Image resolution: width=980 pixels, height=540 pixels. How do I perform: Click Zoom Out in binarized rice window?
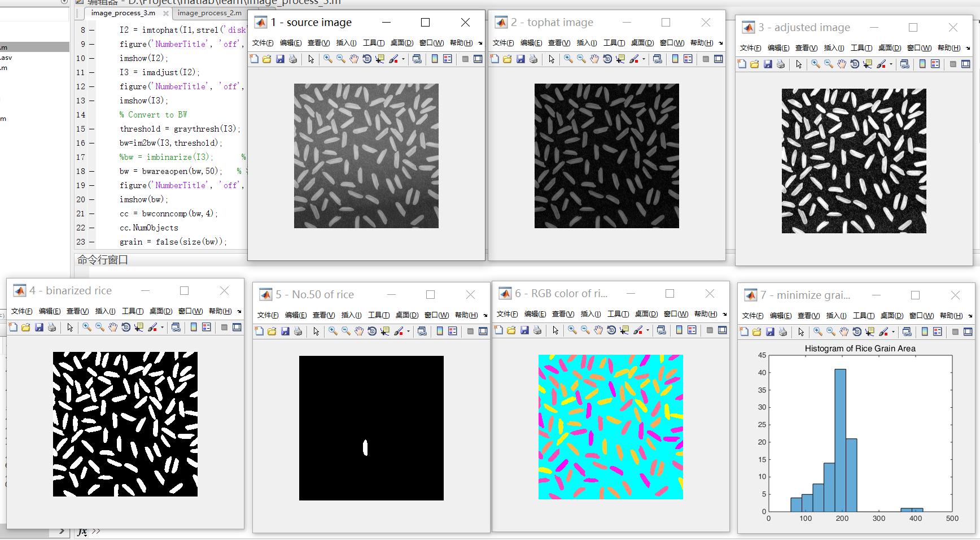[100, 328]
